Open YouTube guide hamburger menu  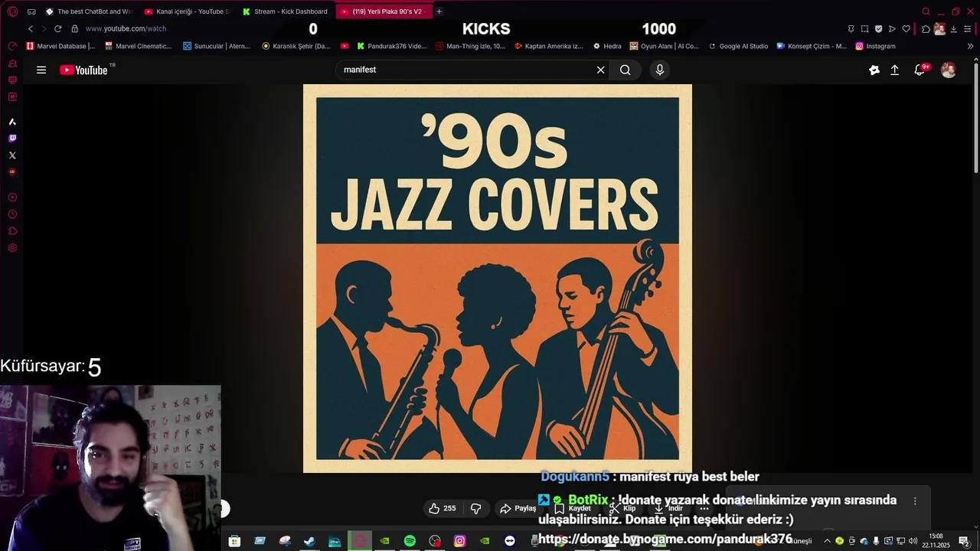tap(41, 70)
